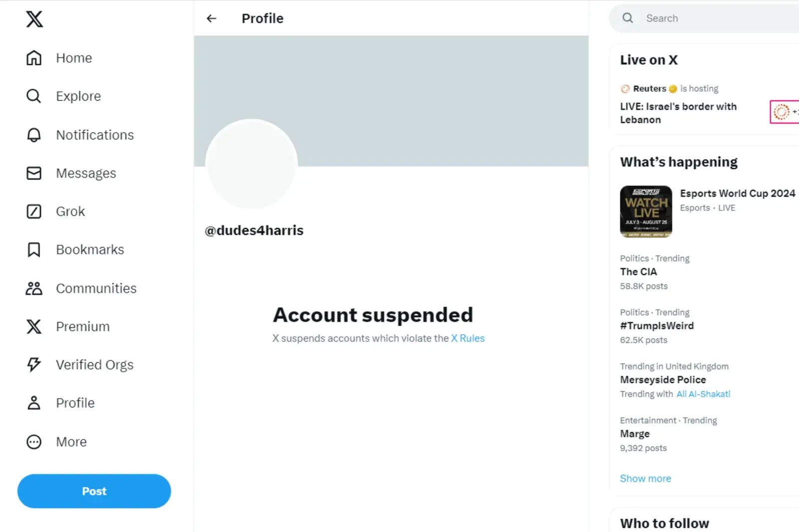
Task: Show more trending topics
Action: (645, 478)
